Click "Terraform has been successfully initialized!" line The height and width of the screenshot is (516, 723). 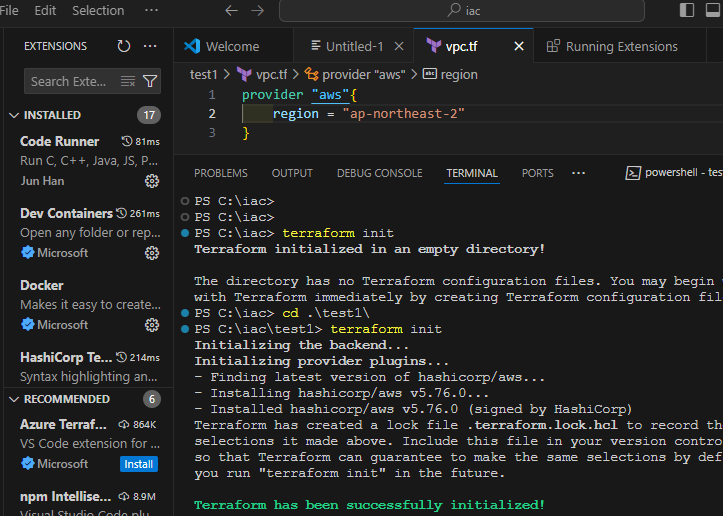(369, 505)
